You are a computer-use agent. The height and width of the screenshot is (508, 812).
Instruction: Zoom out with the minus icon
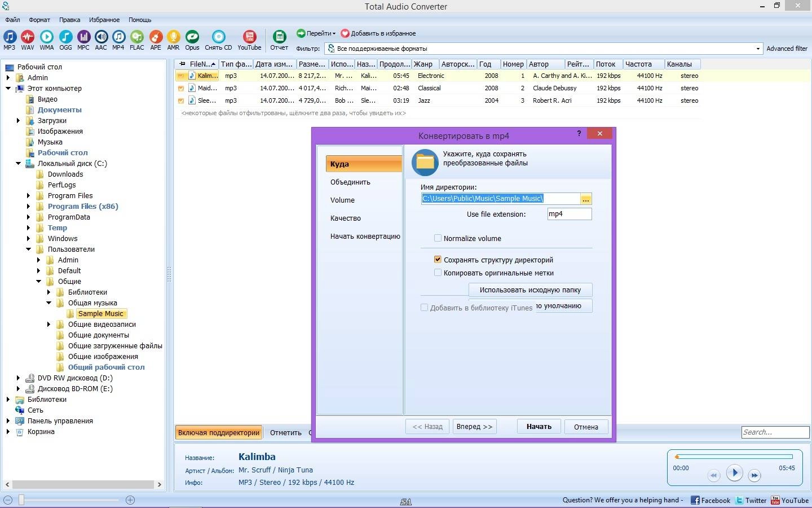(8, 500)
